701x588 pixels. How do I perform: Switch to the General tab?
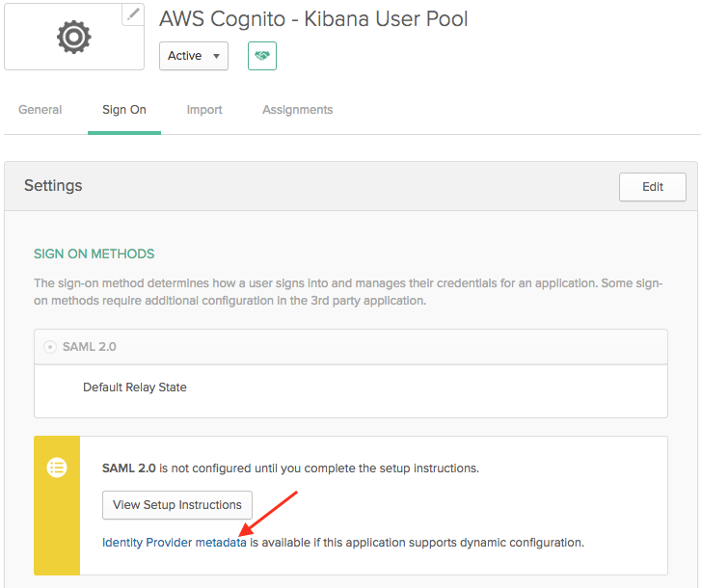point(40,110)
